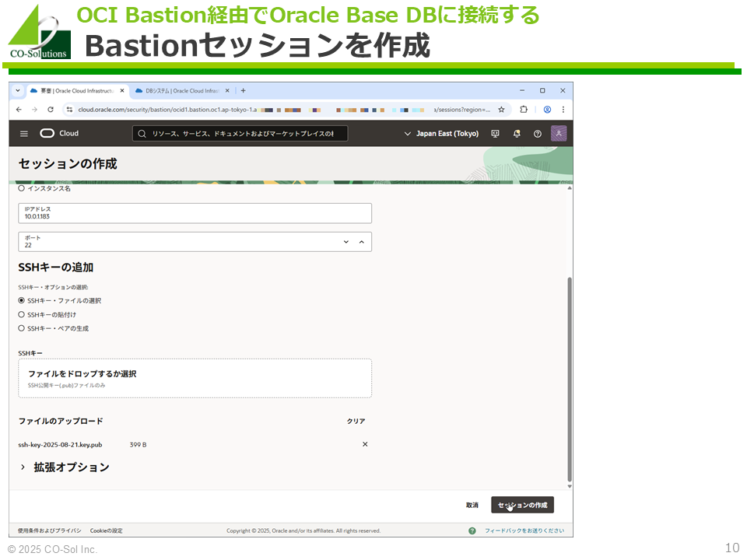
Task: Click the ssh-key-2025-08-21.key.pub file name
Action: coord(60,445)
